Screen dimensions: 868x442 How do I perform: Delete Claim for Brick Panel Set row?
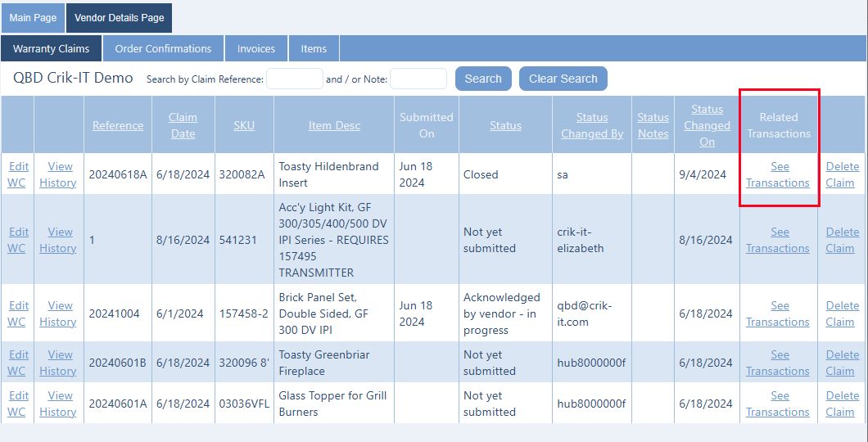[842, 313]
